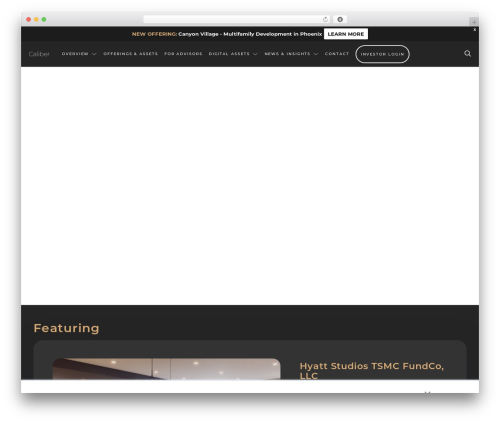The image size is (500, 423).
Task: Open the News & Insights menu
Action: (x=287, y=54)
